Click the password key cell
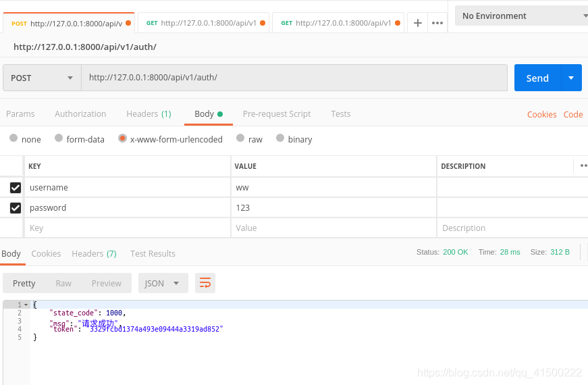The height and width of the screenshot is (385, 588). coord(128,208)
